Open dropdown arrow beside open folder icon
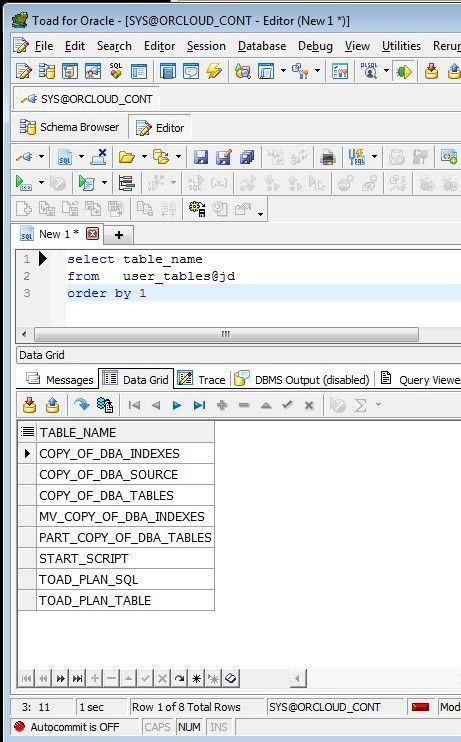Viewport: 461px width, 742px height. (x=144, y=157)
